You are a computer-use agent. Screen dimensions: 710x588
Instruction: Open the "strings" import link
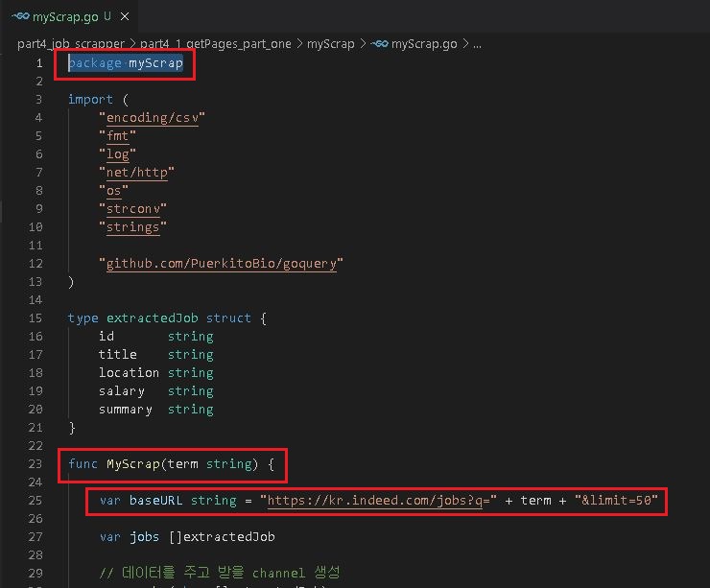[x=133, y=227]
